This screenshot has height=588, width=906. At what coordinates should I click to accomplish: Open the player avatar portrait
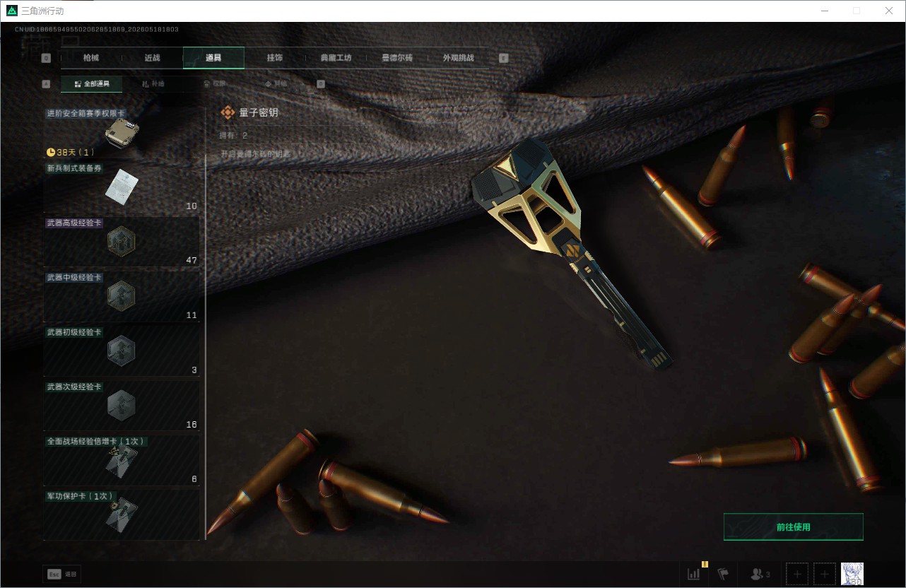point(852,574)
